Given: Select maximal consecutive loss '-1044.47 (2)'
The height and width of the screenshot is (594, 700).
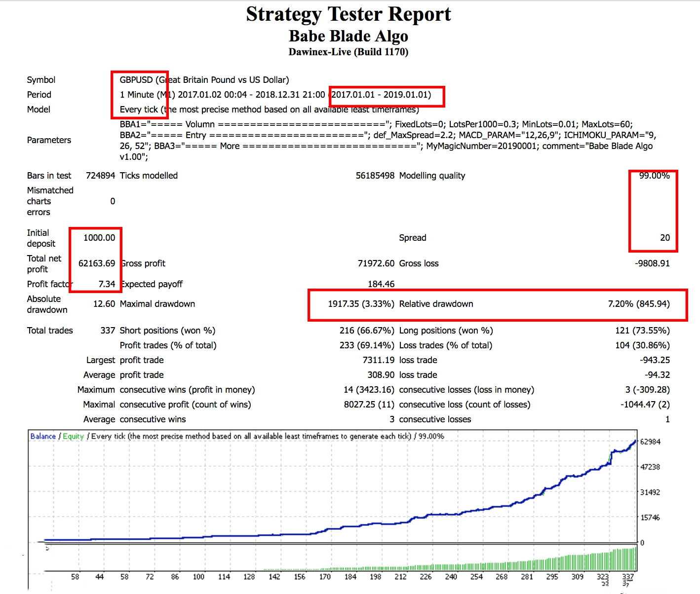Looking at the screenshot, I should click(645, 405).
